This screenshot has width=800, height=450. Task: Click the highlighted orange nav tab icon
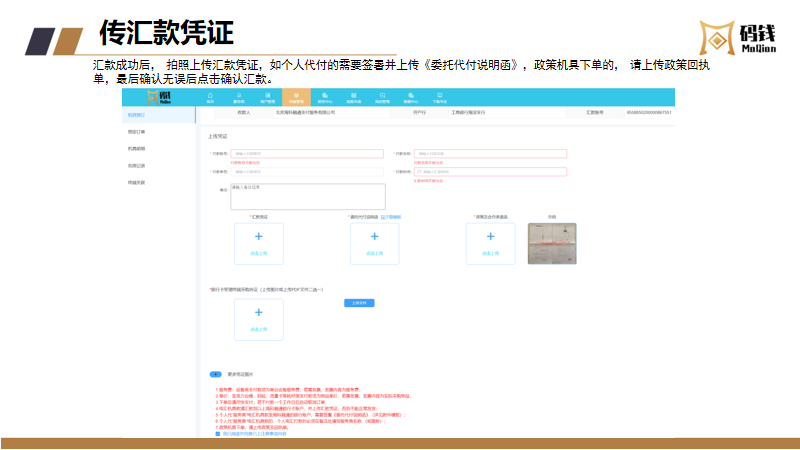click(296, 97)
